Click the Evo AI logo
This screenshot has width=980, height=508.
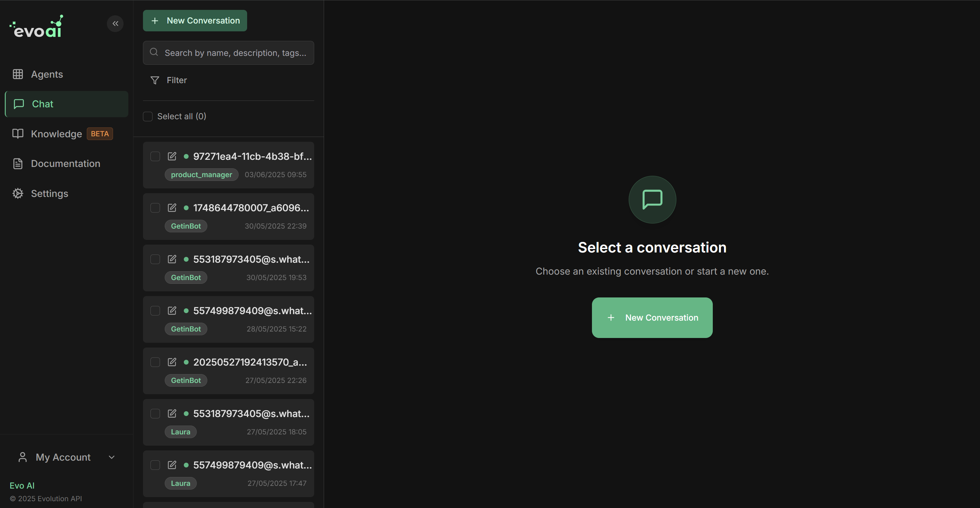(x=36, y=25)
